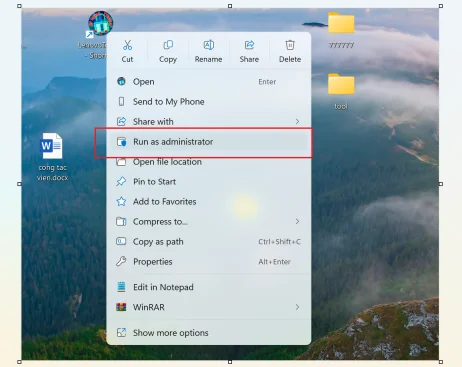Click the Share icon in top row
The width and height of the screenshot is (462, 367).
pos(249,45)
